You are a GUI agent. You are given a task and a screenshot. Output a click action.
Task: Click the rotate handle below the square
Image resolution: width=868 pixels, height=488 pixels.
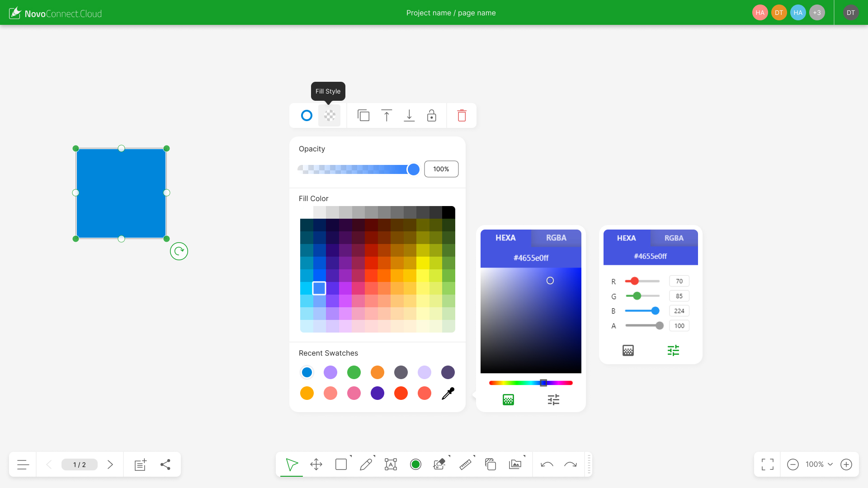coord(179,251)
